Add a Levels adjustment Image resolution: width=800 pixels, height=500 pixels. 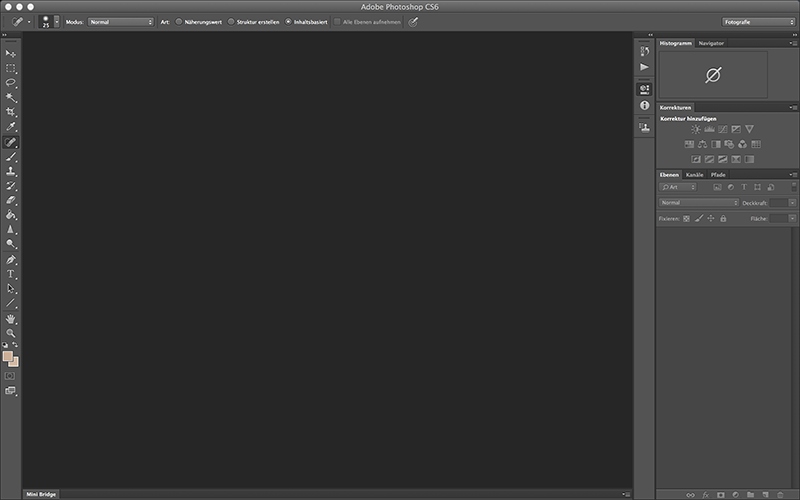[709, 129]
